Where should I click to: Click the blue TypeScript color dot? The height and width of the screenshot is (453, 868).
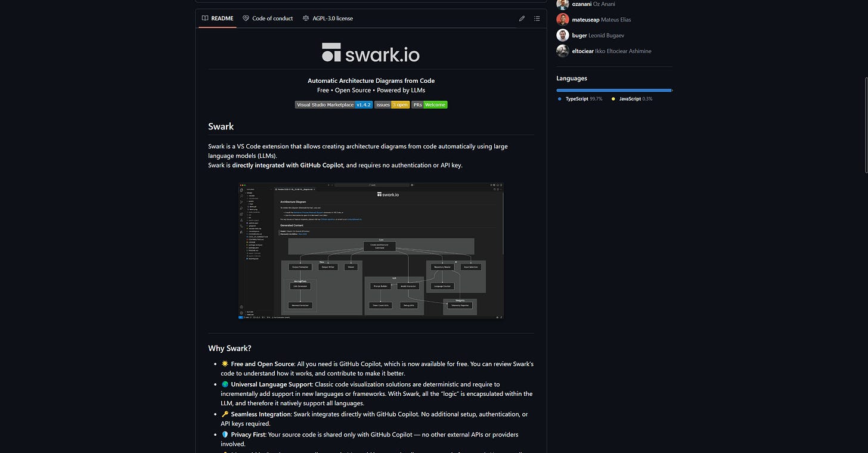[x=560, y=99]
